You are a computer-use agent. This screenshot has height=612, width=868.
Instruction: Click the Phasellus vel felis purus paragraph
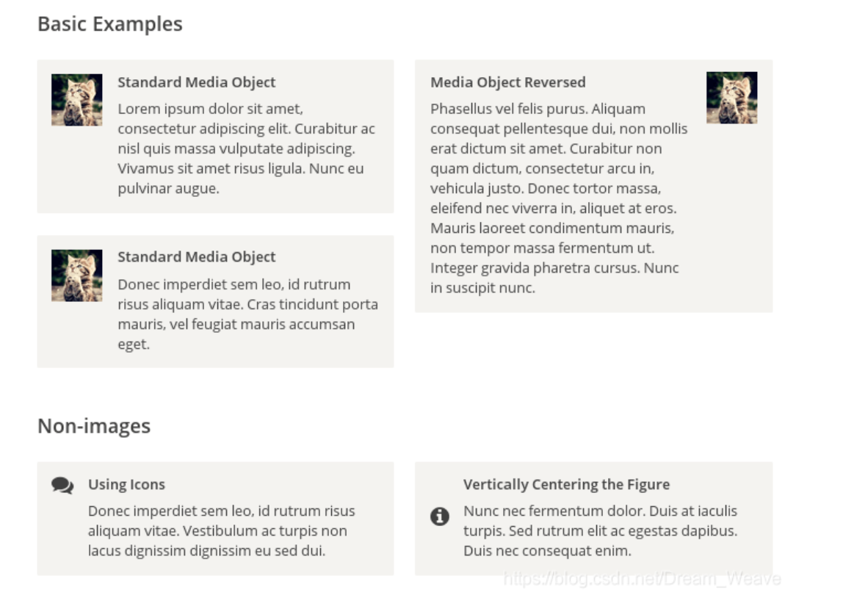pos(559,198)
